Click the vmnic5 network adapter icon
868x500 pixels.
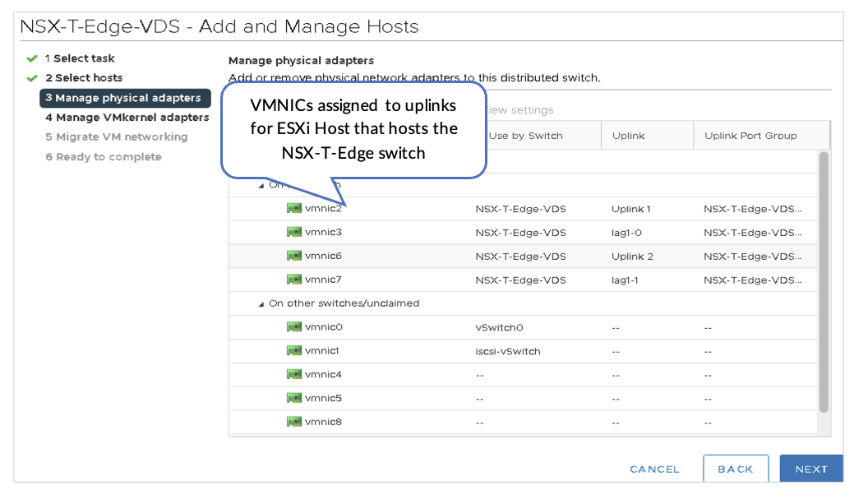pos(294,399)
